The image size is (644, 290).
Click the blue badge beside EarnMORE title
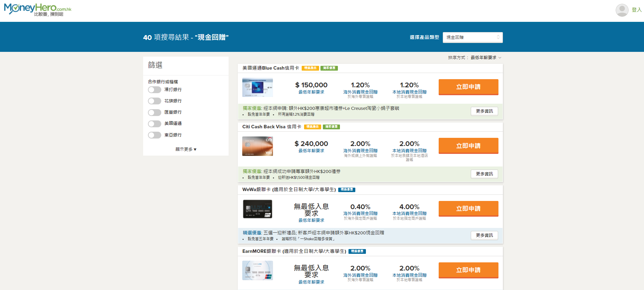[x=357, y=251]
